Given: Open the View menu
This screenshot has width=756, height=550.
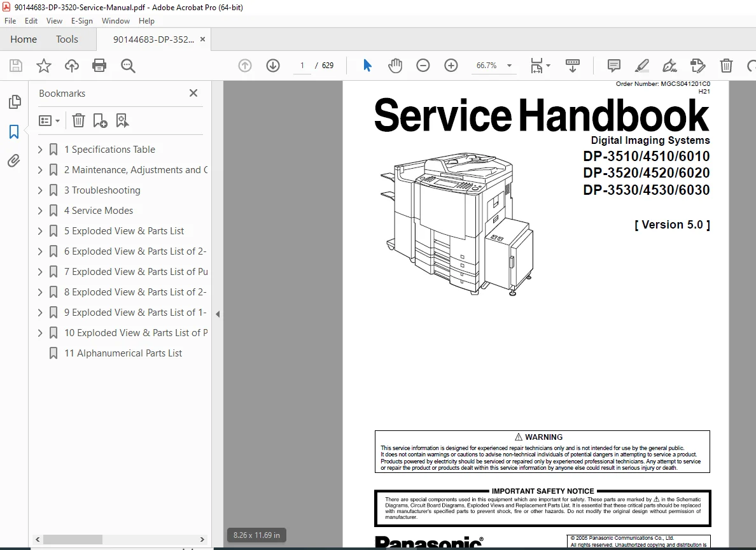Looking at the screenshot, I should pos(54,21).
